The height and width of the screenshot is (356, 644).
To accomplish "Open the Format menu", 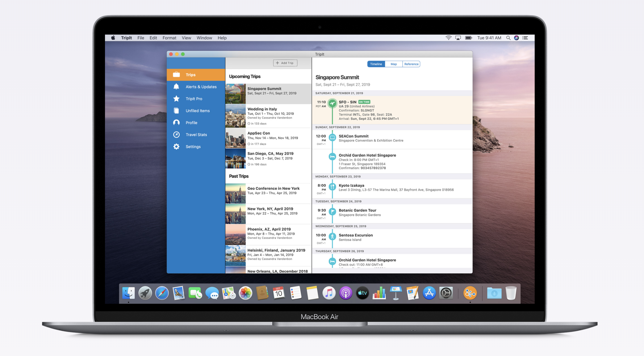I will point(169,38).
